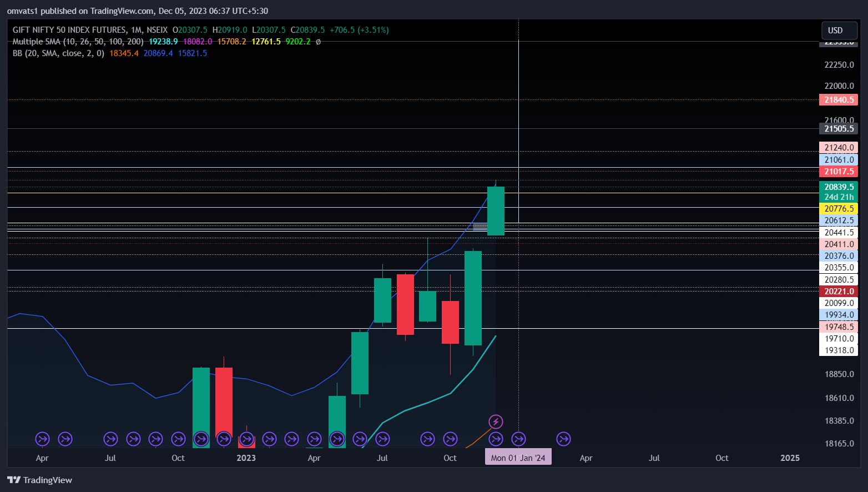Image resolution: width=868 pixels, height=492 pixels.
Task: Click the 15708.2 SMA value in the legend
Action: [x=231, y=42]
